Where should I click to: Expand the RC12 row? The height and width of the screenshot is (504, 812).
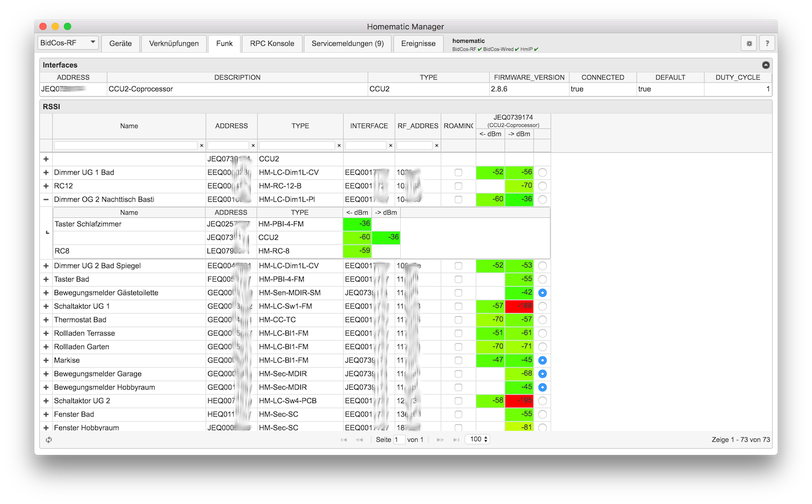click(46, 186)
